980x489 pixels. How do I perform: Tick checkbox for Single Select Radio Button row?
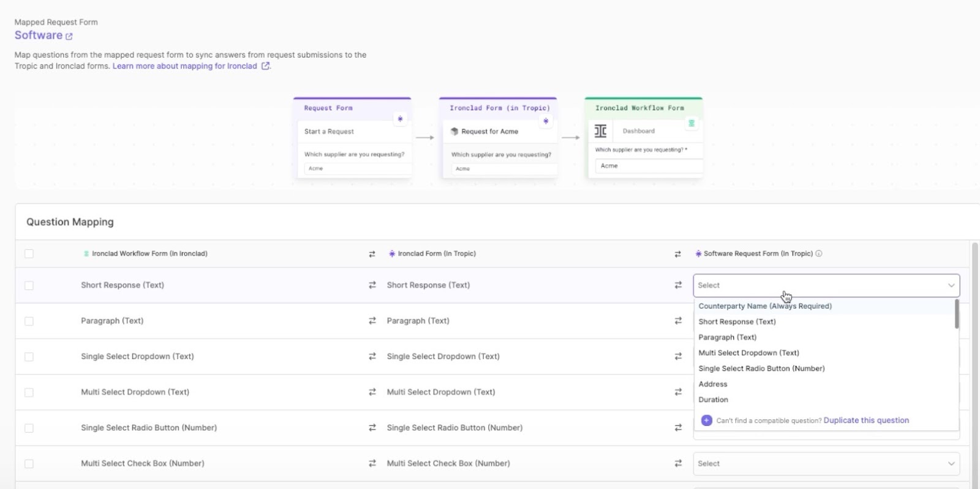tap(29, 428)
